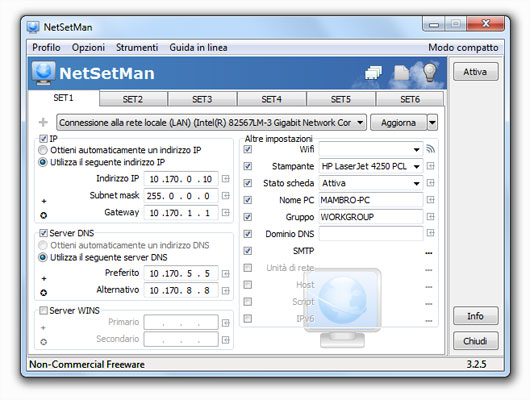This screenshot has width=530, height=400.
Task: Toggle the Stato scheda checkbox
Action: pos(248,183)
